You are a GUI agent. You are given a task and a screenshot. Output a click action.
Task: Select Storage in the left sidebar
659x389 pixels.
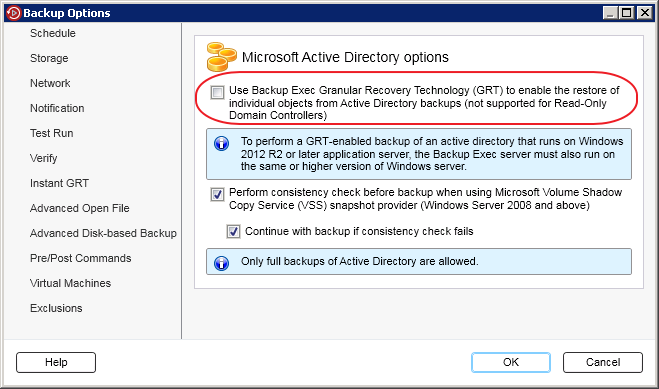click(x=49, y=58)
